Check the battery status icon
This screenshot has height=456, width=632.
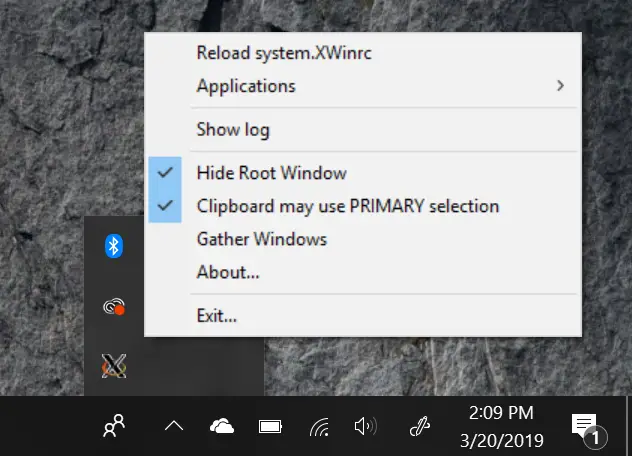coord(270,427)
